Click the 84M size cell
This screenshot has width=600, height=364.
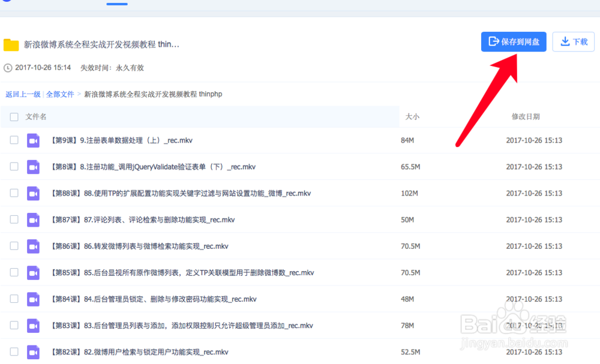pyautogui.click(x=407, y=140)
